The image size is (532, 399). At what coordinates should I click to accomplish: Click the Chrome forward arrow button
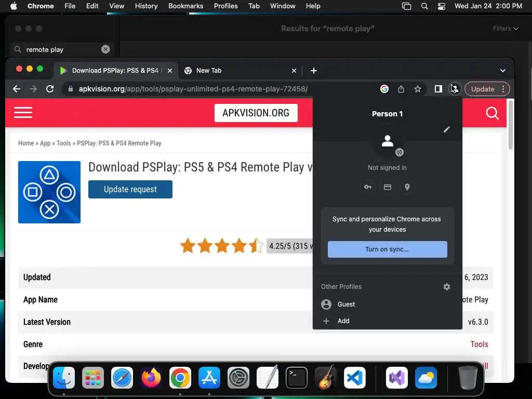33,89
